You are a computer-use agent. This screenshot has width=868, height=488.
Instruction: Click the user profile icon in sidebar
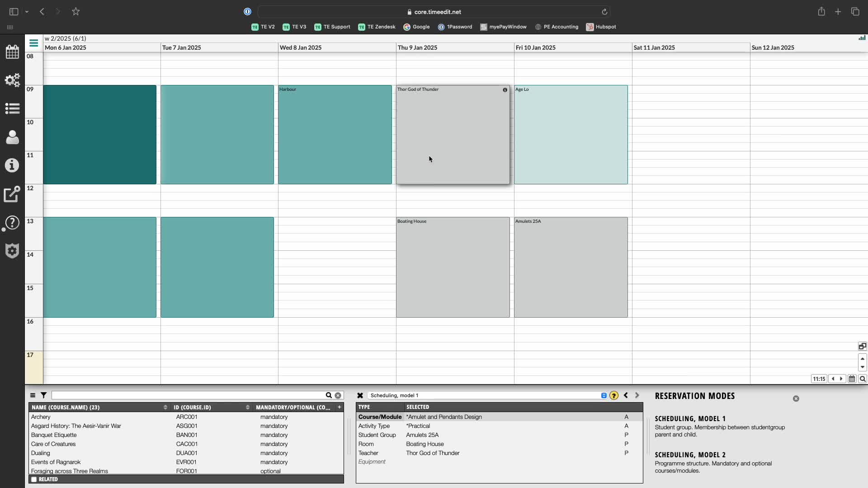12,137
